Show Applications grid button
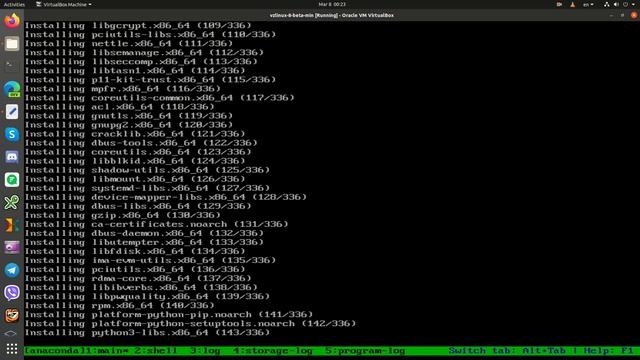This screenshot has width=640, height=360. (x=12, y=348)
